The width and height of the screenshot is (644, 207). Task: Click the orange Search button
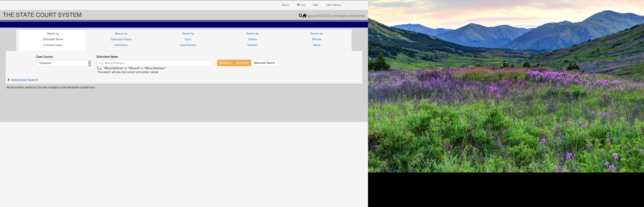(226, 63)
